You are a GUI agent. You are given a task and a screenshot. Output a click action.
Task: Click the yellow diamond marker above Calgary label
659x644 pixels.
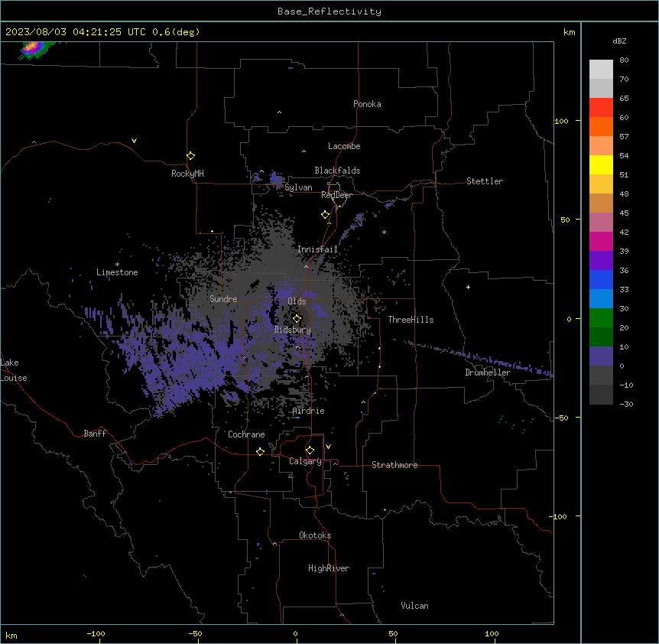click(x=310, y=450)
